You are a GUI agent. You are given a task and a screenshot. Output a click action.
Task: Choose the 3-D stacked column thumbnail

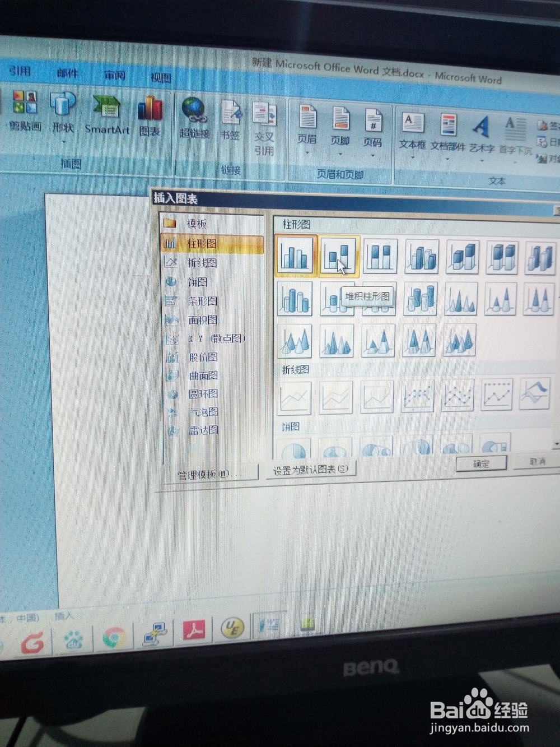[463, 257]
